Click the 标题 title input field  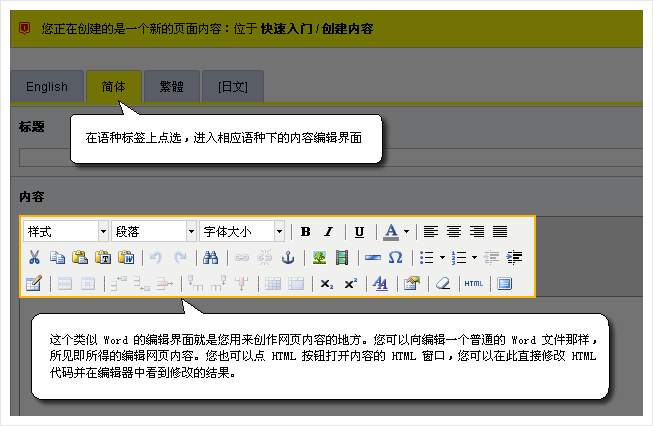[x=330, y=157]
